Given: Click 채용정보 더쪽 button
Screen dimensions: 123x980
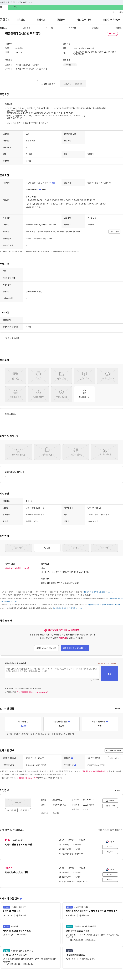Looking at the screenshot, I should click(x=110, y=806).
